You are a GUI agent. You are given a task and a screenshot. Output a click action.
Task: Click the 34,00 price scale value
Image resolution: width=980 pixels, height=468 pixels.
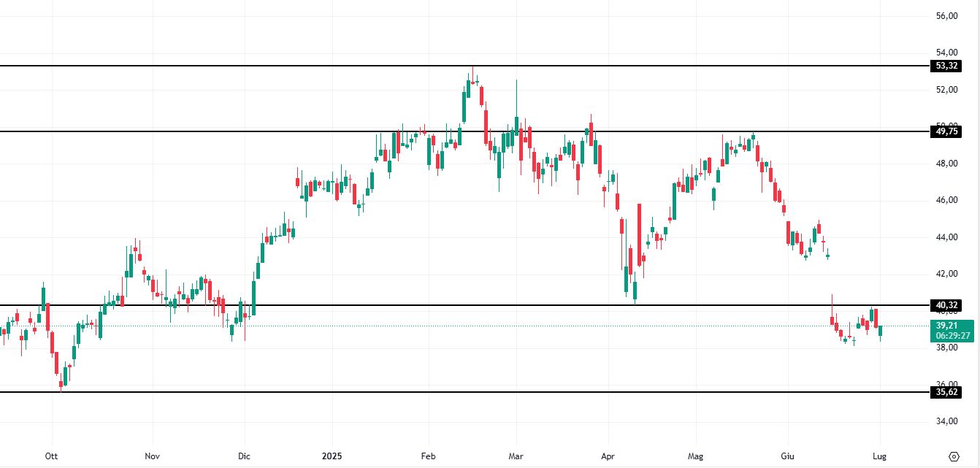pyautogui.click(x=947, y=421)
